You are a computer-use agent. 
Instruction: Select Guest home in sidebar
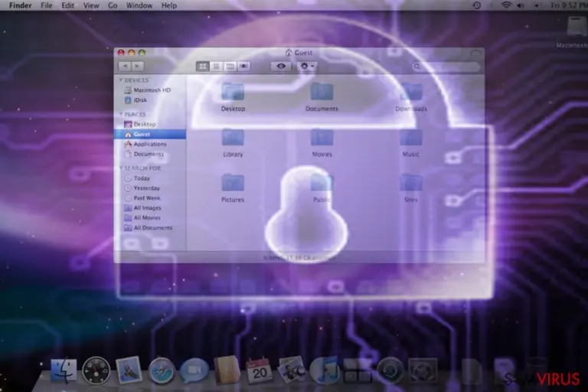click(150, 134)
